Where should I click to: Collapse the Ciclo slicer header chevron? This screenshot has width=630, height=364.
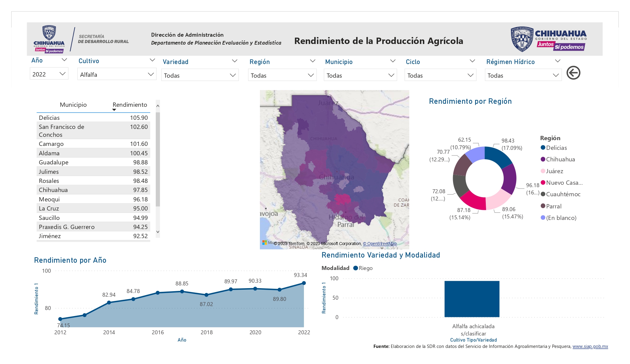tap(472, 61)
